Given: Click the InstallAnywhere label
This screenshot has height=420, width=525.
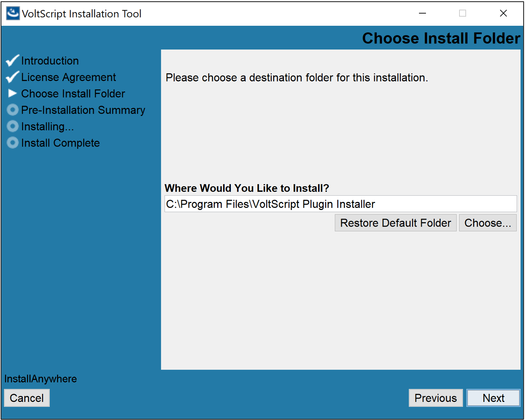Looking at the screenshot, I should click(x=40, y=379).
